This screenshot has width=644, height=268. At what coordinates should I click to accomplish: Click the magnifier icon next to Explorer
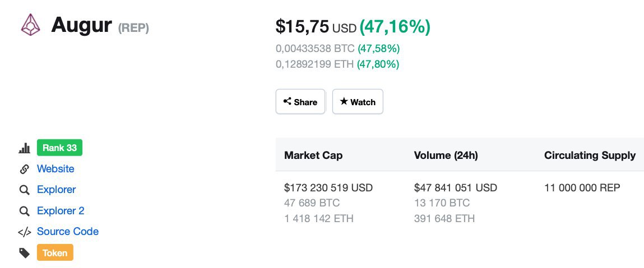point(24,190)
